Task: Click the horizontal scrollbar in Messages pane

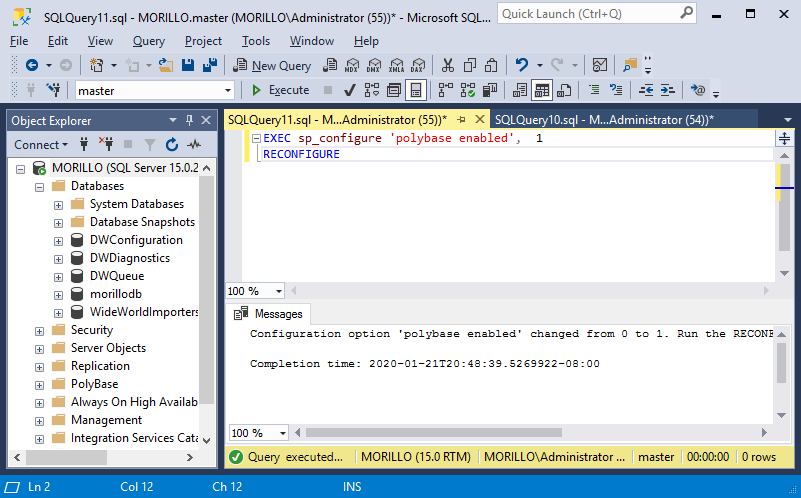Action: point(434,433)
